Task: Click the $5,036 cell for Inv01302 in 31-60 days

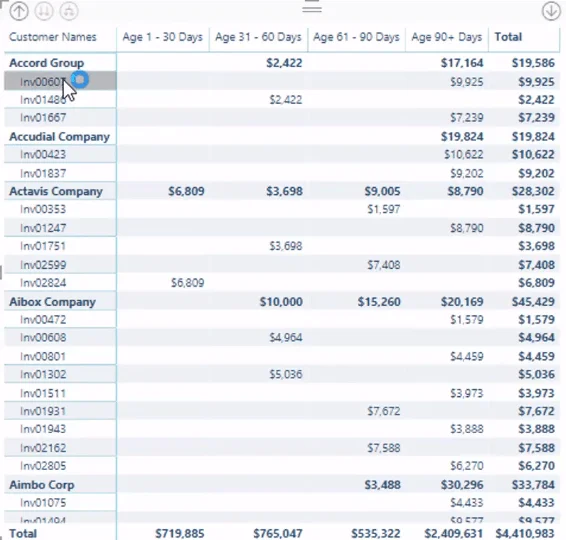Action: [286, 374]
